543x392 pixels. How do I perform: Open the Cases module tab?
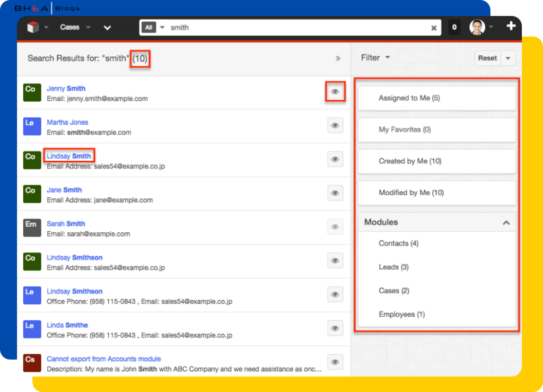click(x=69, y=28)
